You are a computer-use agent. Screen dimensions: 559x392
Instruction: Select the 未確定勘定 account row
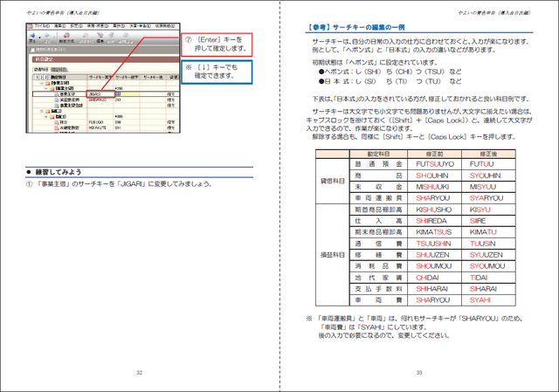pyautogui.click(x=106, y=127)
